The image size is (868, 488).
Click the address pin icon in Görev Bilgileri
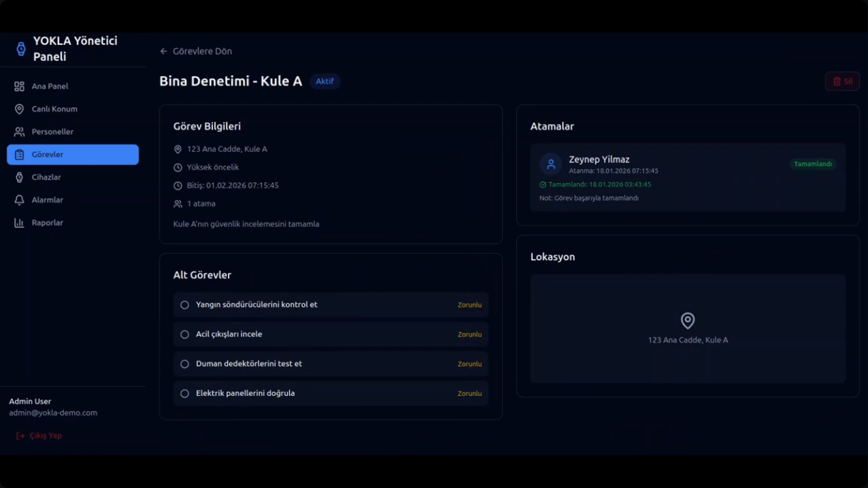pyautogui.click(x=178, y=149)
